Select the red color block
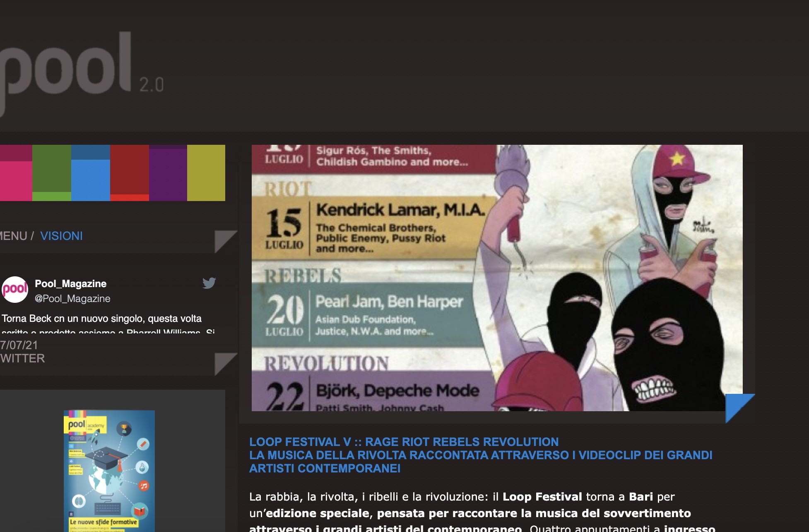Viewport: 809px width, 532px height. tap(130, 173)
